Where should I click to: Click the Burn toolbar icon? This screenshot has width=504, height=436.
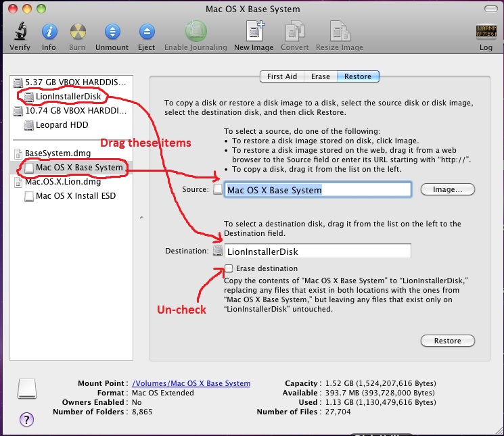click(x=78, y=32)
